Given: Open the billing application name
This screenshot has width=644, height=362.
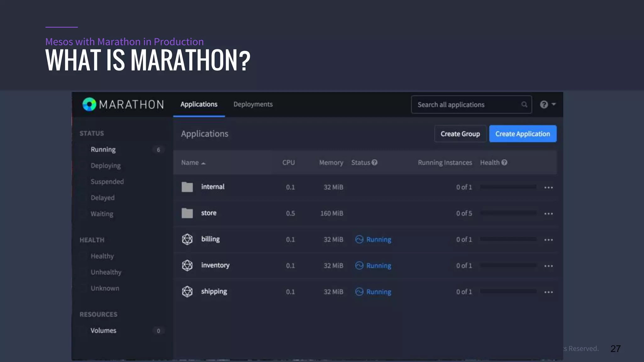Looking at the screenshot, I should [210, 239].
